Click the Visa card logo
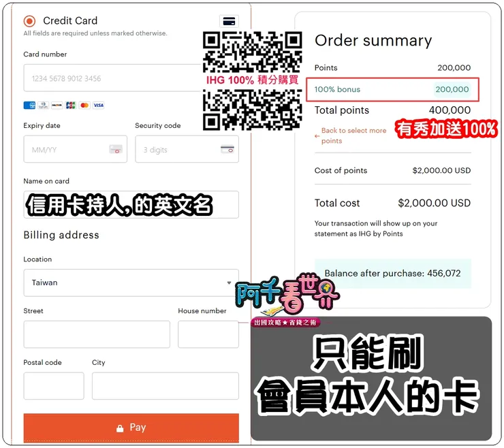Screen dimensions: 504x448 pyautogui.click(x=98, y=105)
